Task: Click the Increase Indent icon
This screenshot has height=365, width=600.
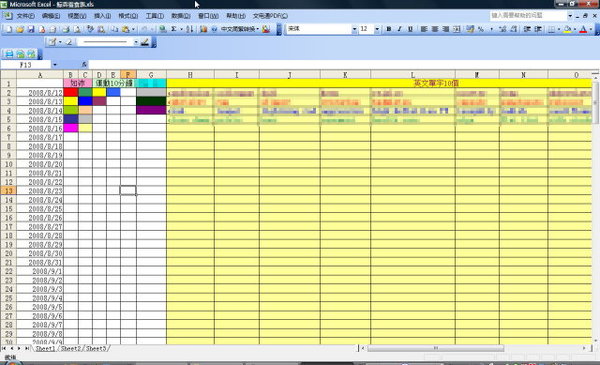Action: click(538, 29)
